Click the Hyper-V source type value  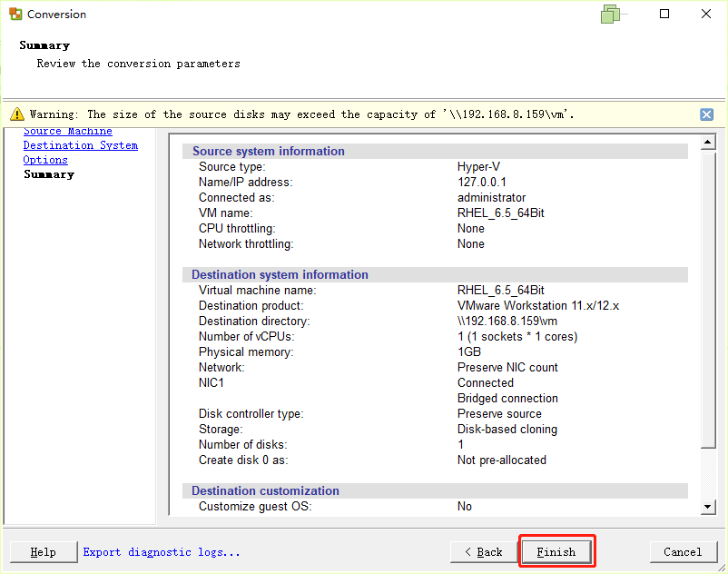coord(478,167)
